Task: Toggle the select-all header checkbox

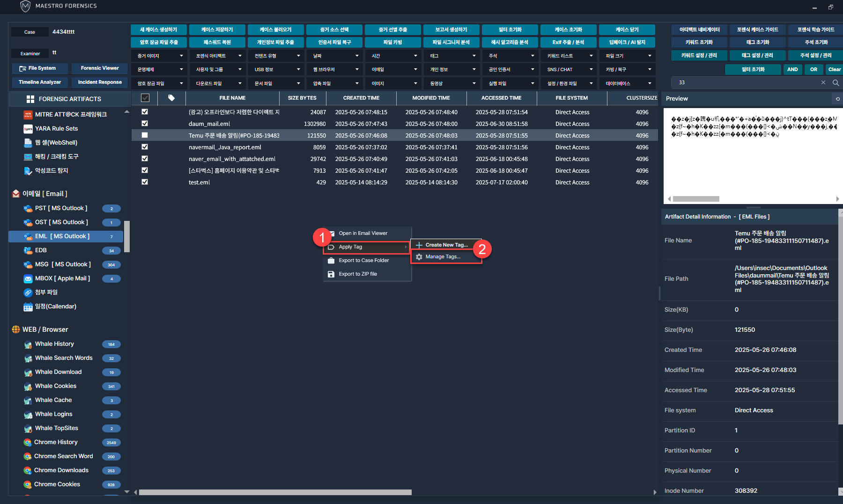Action: 145,98
